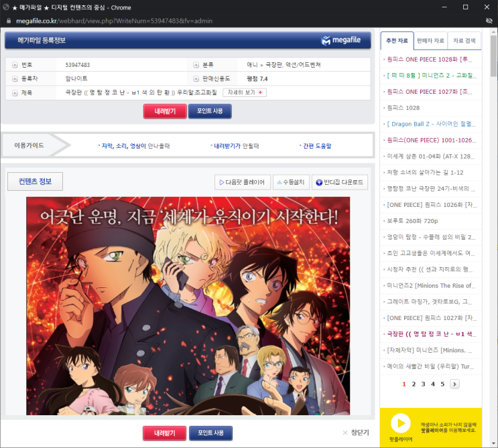Open guide for 자막, 소리, 영상이 안나올때

135,146
